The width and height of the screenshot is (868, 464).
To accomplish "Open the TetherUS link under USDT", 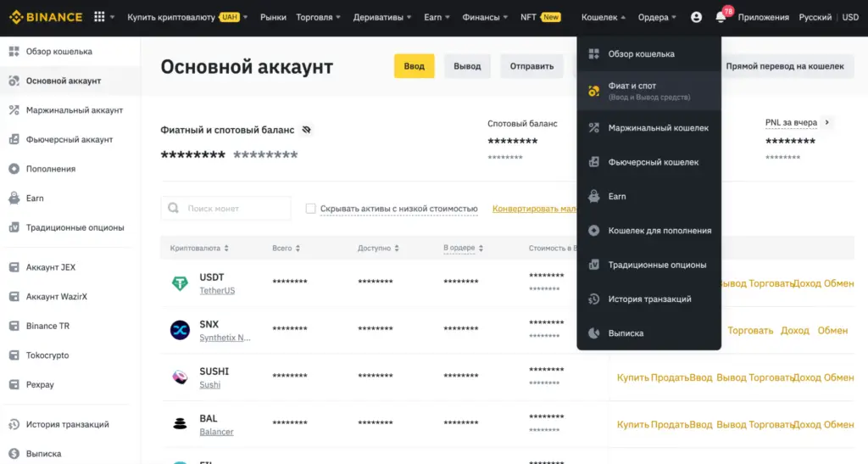I will (x=217, y=290).
